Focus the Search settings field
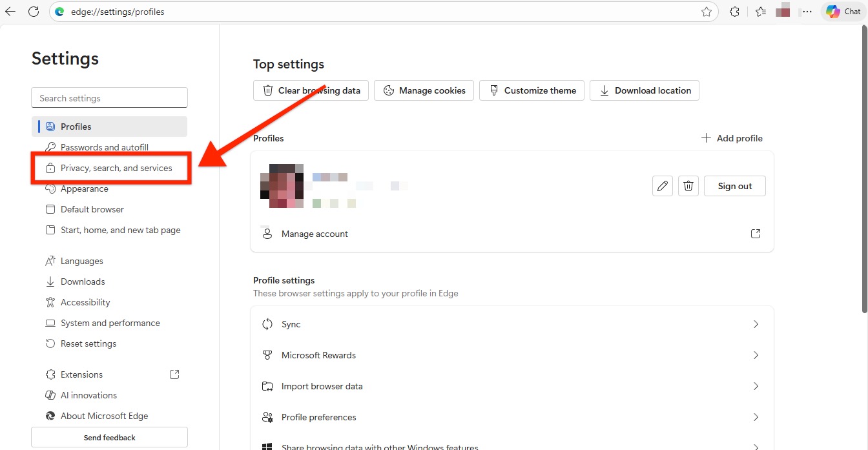This screenshot has height=450, width=868. click(109, 98)
